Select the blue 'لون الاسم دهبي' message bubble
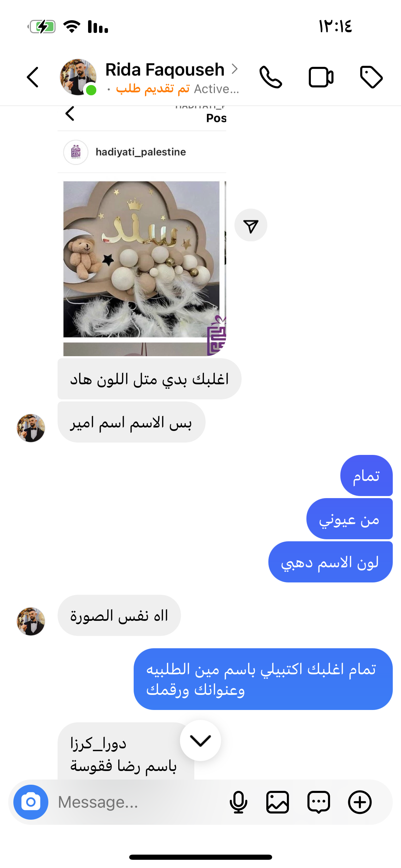401x868 pixels. point(330,562)
